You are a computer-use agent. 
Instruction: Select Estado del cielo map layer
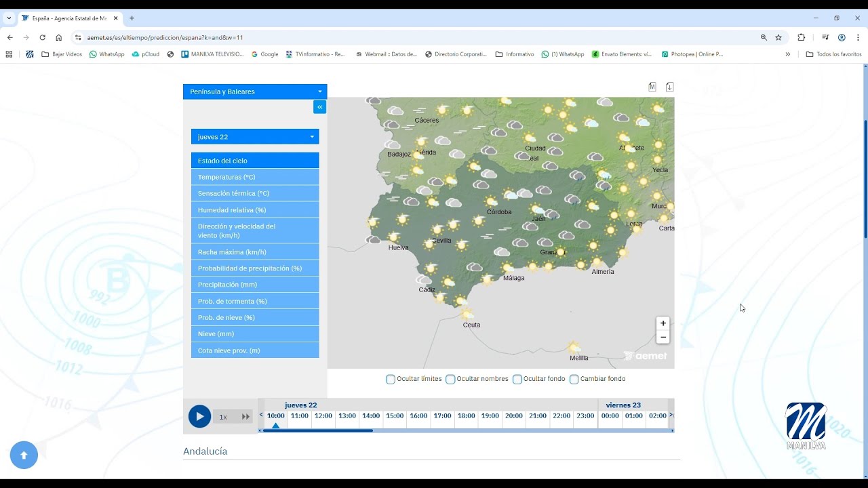(255, 161)
